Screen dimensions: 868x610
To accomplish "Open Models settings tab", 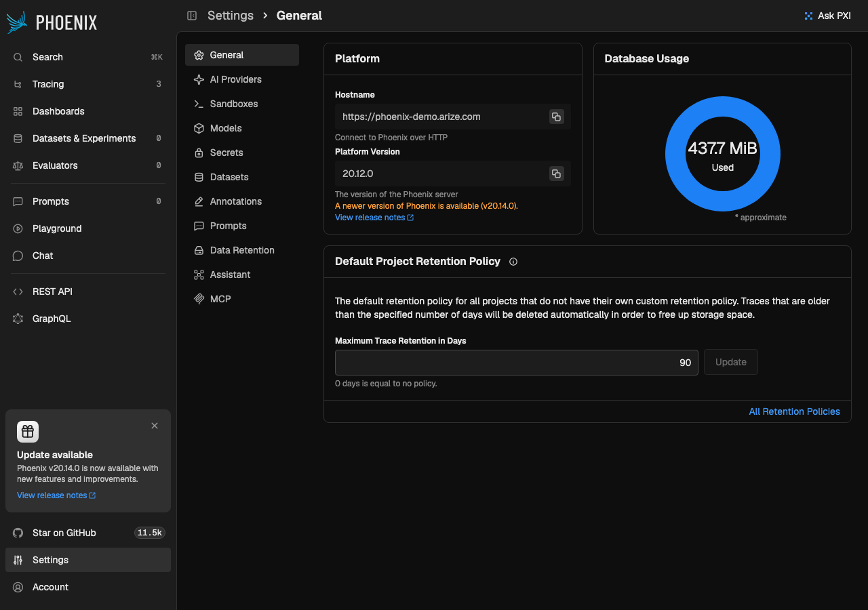I will [242, 128].
